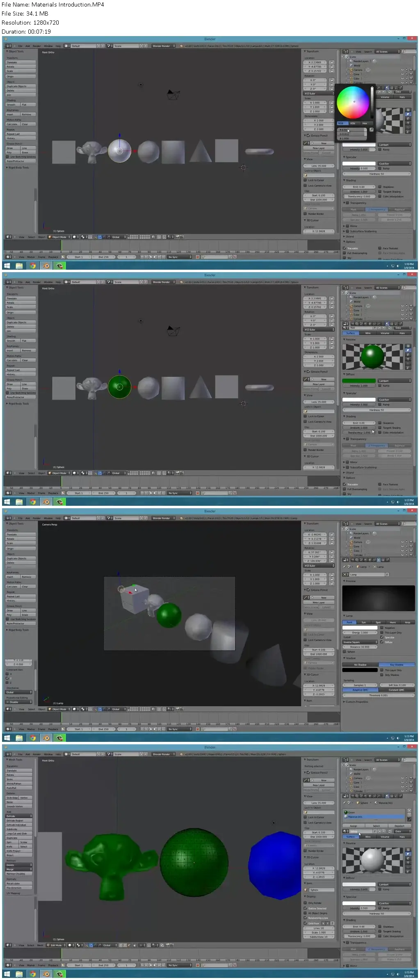
Task: Switch to Wire material type in second screenshot
Action: 368,333
